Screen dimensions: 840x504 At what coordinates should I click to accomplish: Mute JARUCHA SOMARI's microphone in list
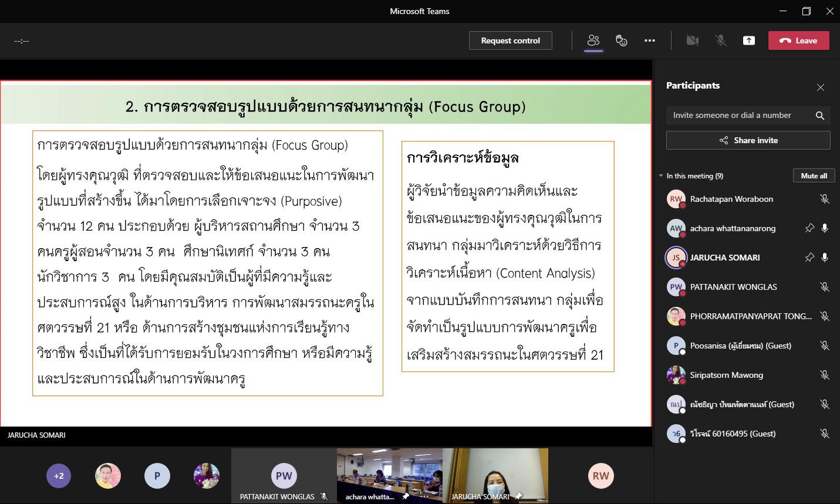[x=825, y=258]
